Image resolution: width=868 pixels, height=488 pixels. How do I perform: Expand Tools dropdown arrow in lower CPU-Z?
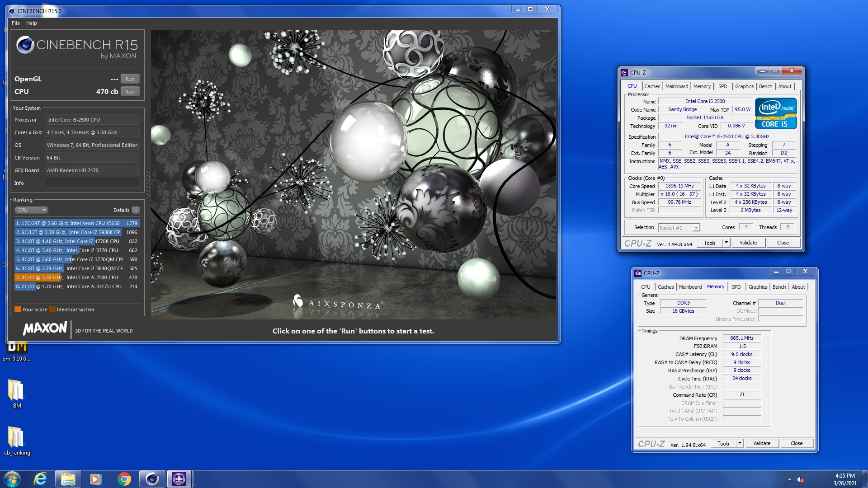tap(740, 443)
